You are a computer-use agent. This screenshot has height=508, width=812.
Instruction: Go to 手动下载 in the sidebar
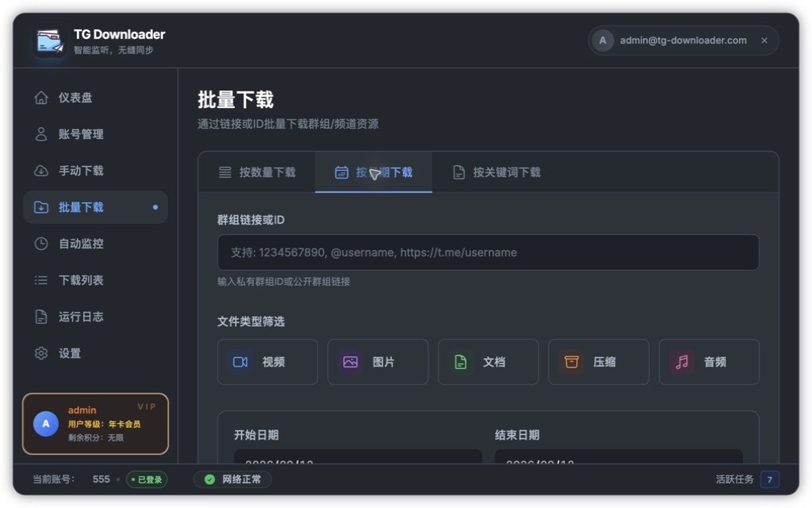point(95,171)
